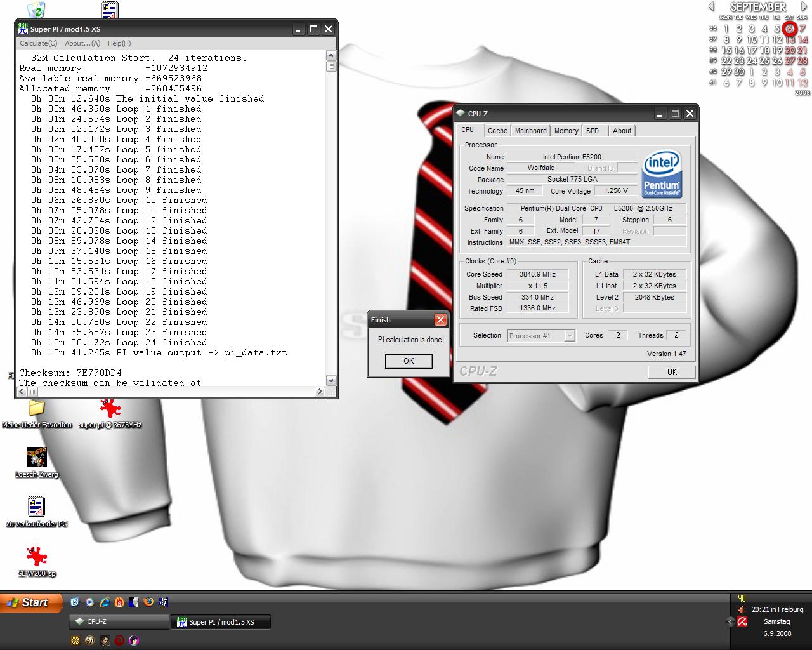The width and height of the screenshot is (812, 650).
Task: Launch the flame burner quick launch icon
Action: pos(119,602)
